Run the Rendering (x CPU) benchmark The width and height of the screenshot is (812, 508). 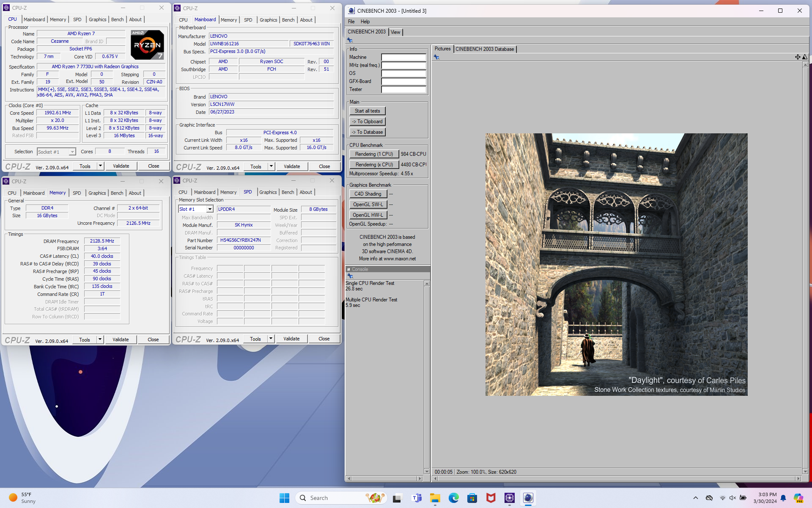tap(374, 165)
